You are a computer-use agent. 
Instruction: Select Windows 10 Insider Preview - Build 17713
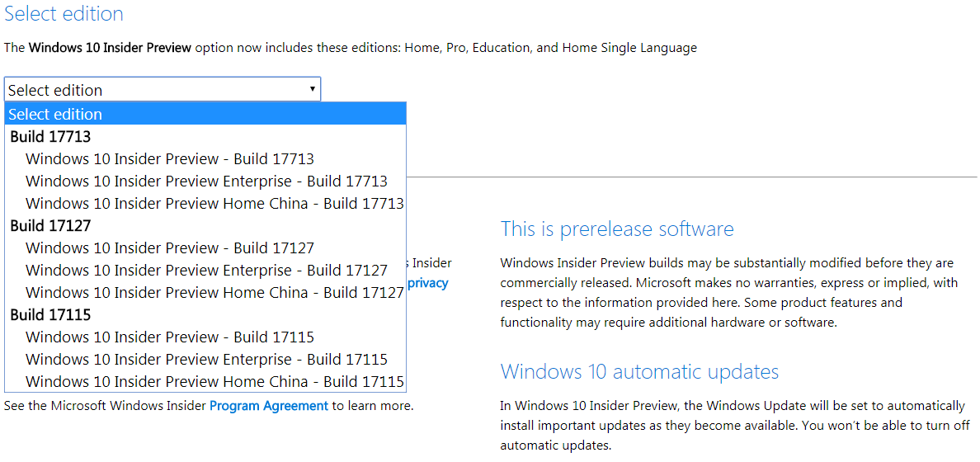coord(205,158)
